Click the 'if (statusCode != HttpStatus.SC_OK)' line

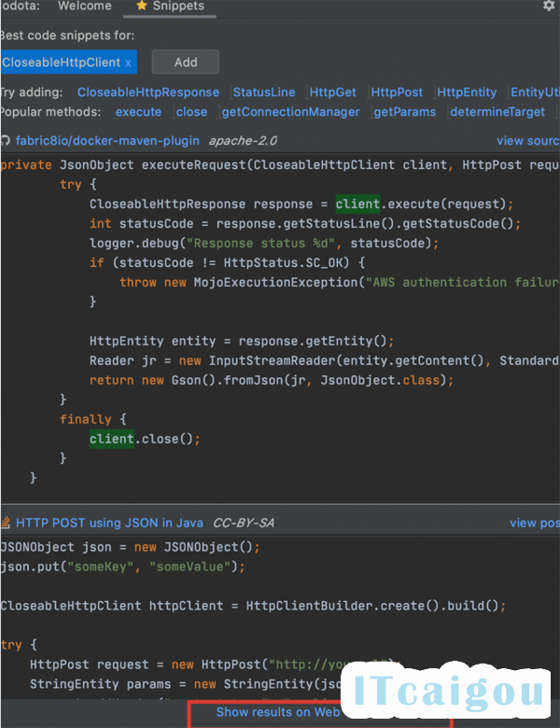[227, 263]
